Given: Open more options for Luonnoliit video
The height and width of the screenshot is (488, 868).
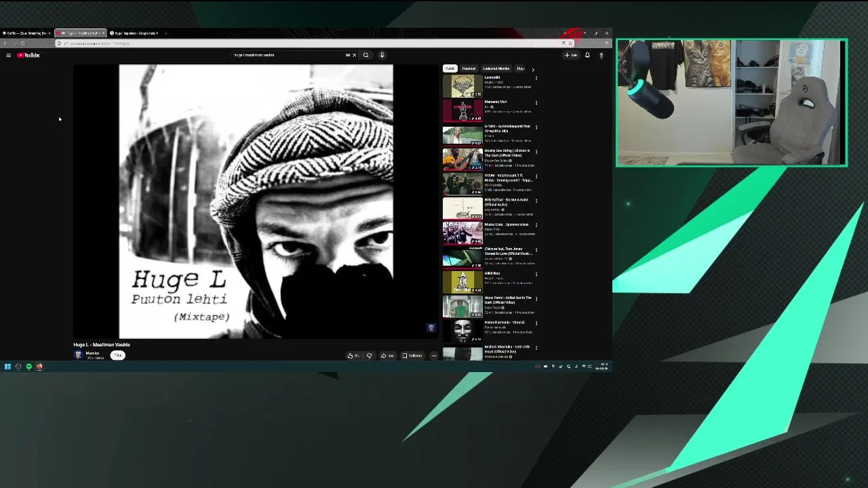Looking at the screenshot, I should [536, 78].
